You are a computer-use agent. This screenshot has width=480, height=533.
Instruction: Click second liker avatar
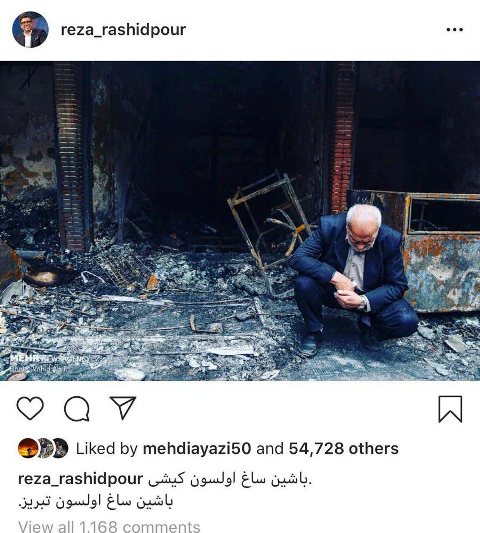pyautogui.click(x=44, y=448)
